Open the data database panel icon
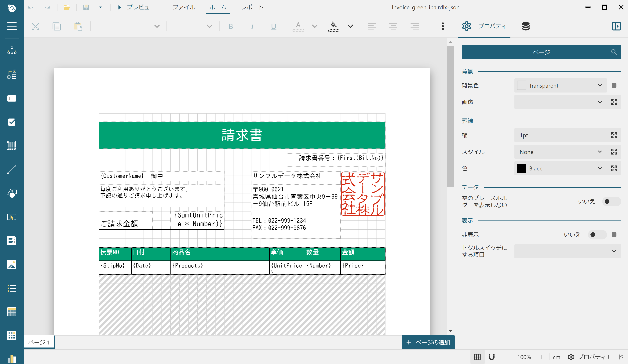The image size is (628, 364). (526, 26)
